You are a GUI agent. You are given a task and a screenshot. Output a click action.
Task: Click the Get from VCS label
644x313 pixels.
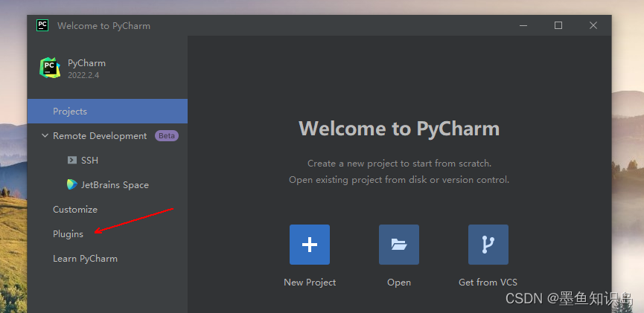pos(488,283)
